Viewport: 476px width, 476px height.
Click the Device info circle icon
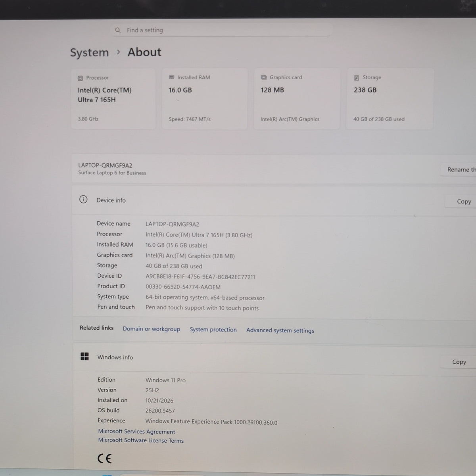pyautogui.click(x=83, y=200)
